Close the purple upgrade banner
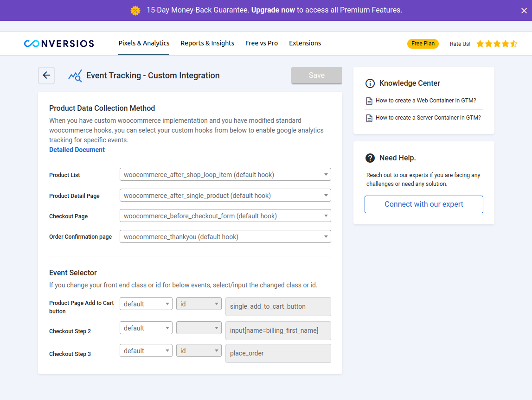The height and width of the screenshot is (400, 532). [x=524, y=11]
